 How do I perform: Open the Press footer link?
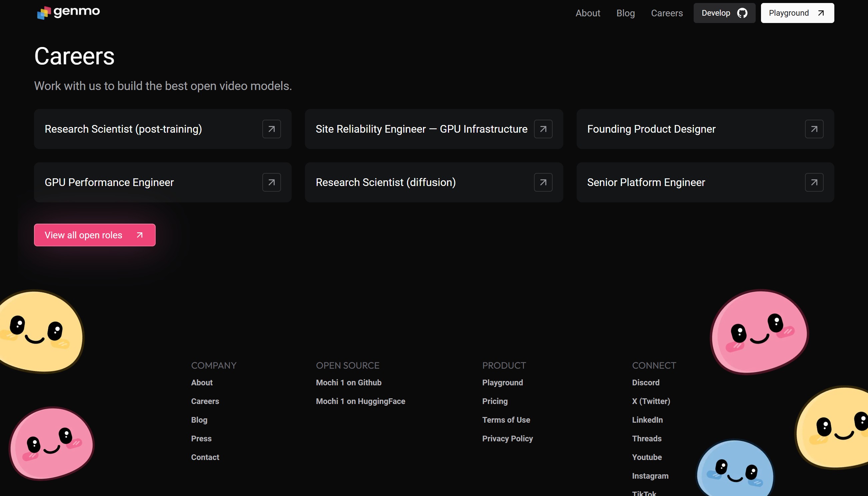(201, 438)
